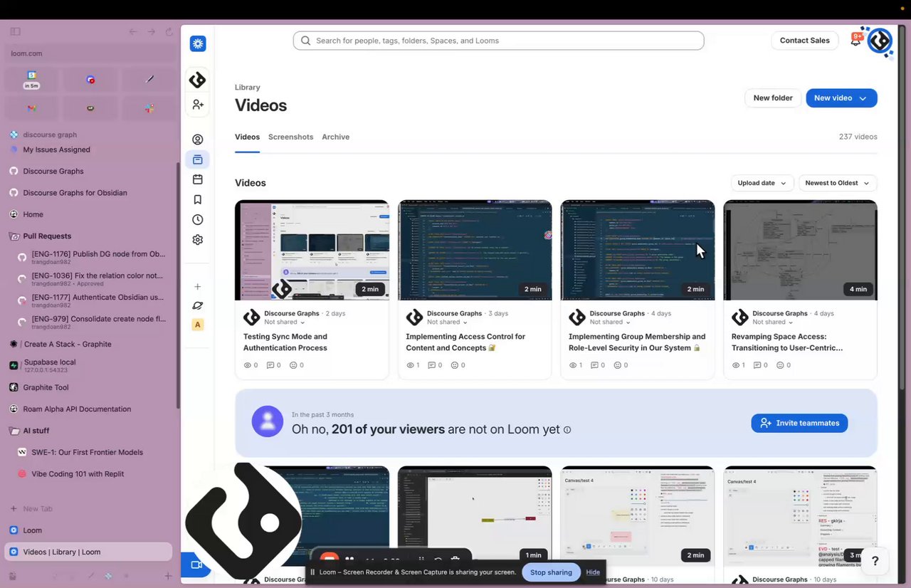The width and height of the screenshot is (911, 588).
Task: Open the pinned Gmail tab
Action: [x=31, y=108]
